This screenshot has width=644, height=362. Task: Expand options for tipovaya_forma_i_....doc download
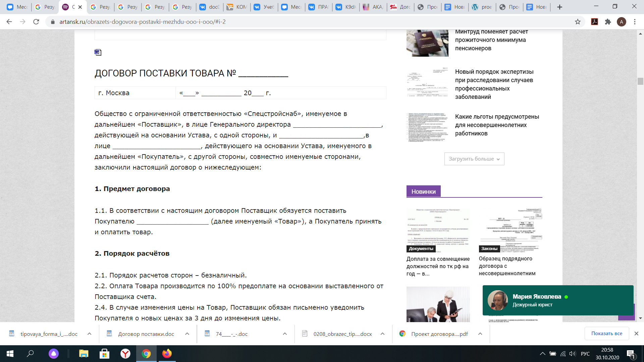click(x=89, y=334)
